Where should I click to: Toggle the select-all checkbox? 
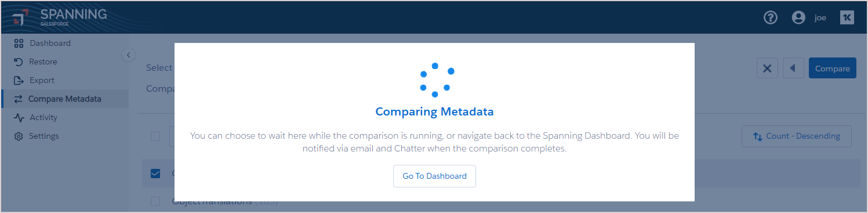(x=155, y=136)
